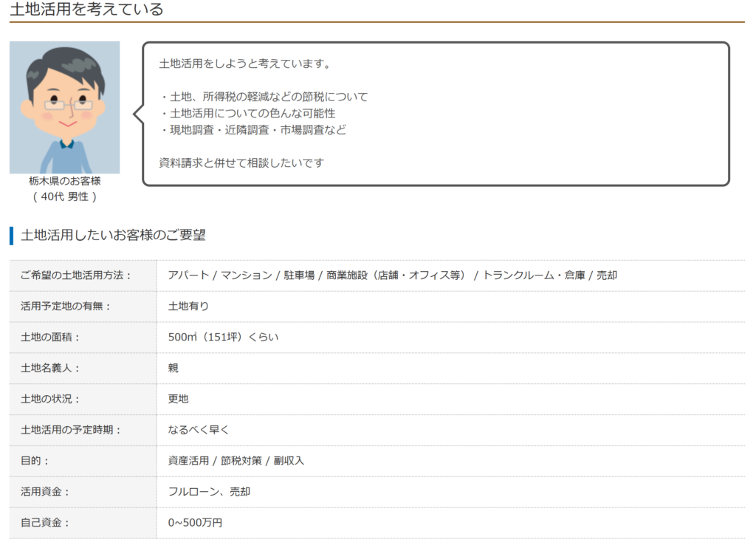
Task: Click label '目的：'
Action: [x=35, y=461]
